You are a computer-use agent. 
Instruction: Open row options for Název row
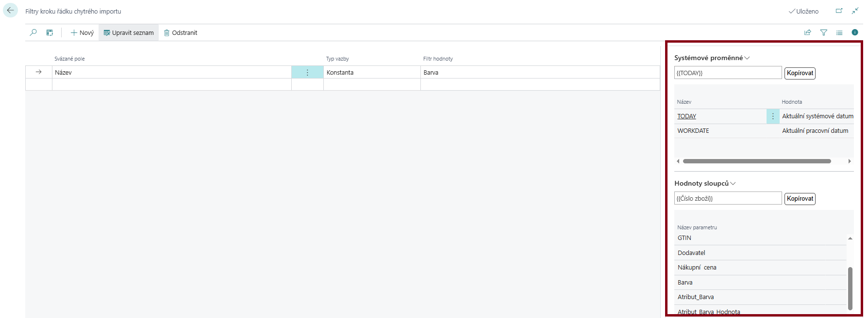[x=307, y=72]
